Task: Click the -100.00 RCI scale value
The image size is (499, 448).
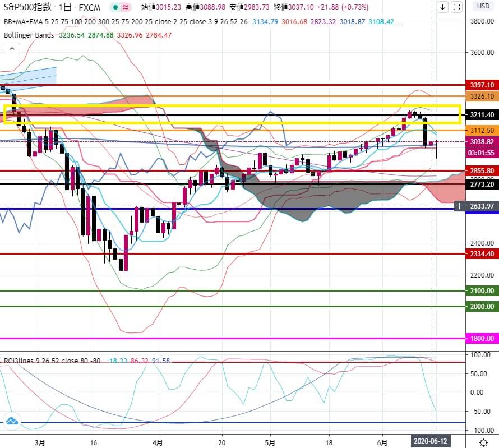Action: click(480, 431)
